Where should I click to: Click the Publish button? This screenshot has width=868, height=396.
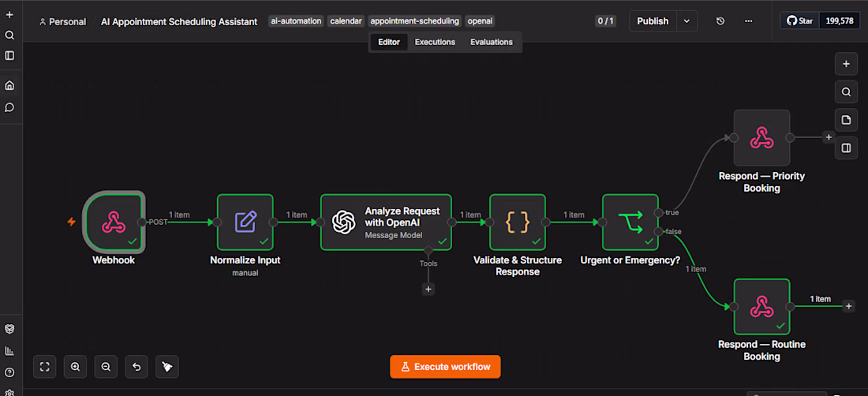pos(653,21)
